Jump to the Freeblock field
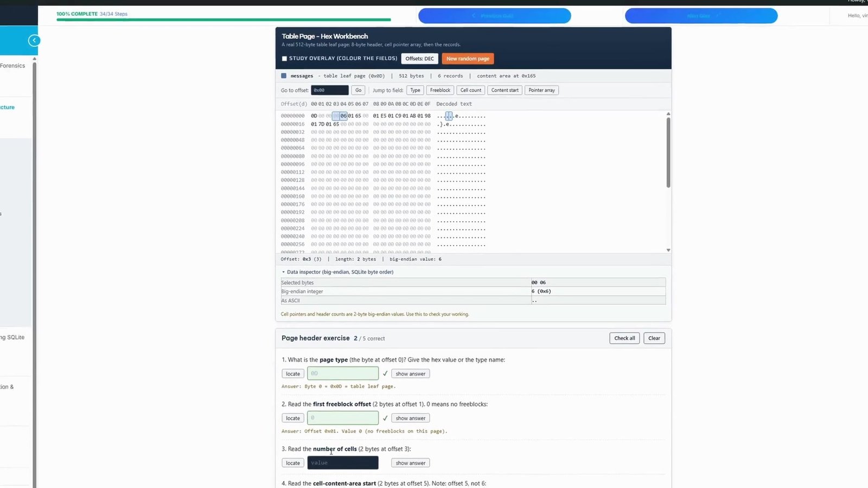 [x=440, y=90]
